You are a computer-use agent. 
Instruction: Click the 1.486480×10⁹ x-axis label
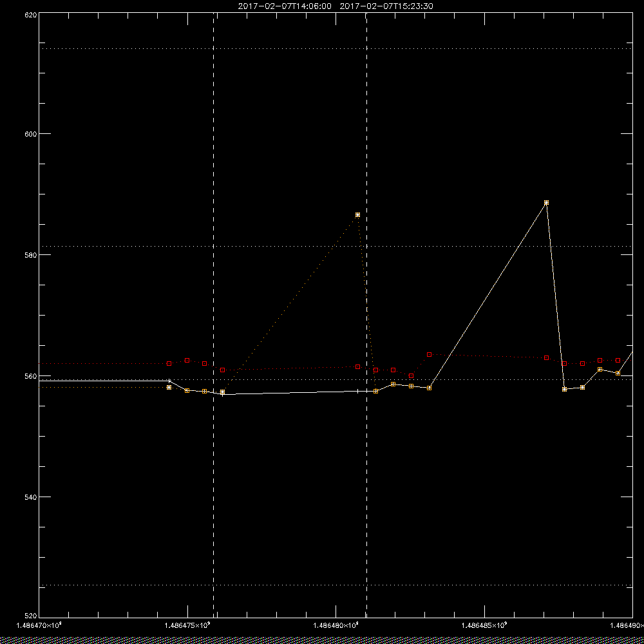click(336, 625)
